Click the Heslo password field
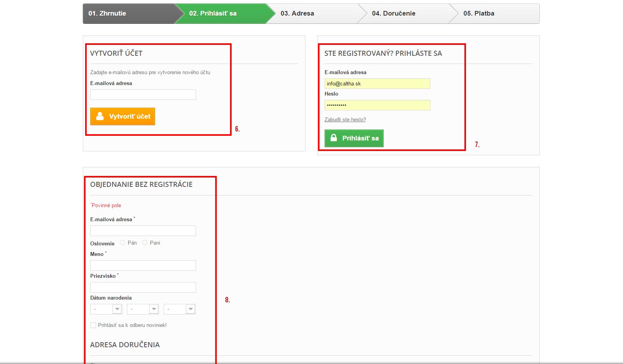623x364 pixels. pos(377,105)
